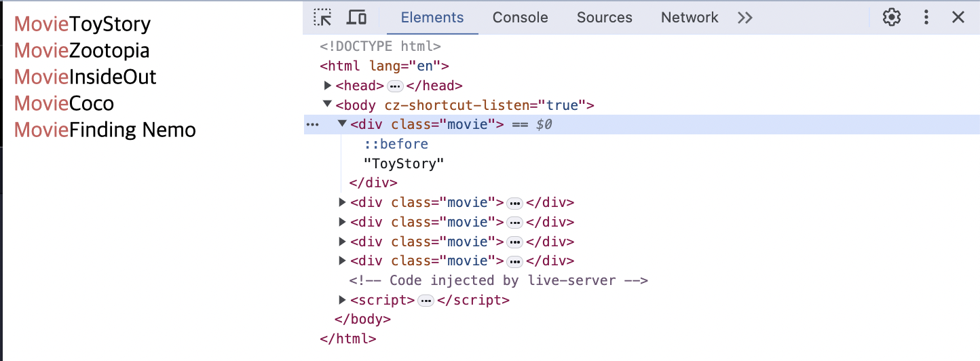
Task: Show more tabs with double chevron
Action: click(x=745, y=18)
